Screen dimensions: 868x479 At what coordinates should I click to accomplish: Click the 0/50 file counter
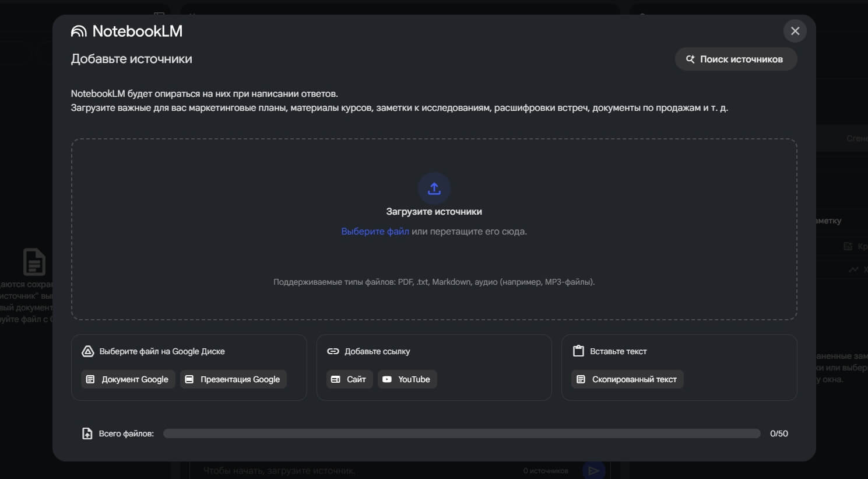(779, 433)
